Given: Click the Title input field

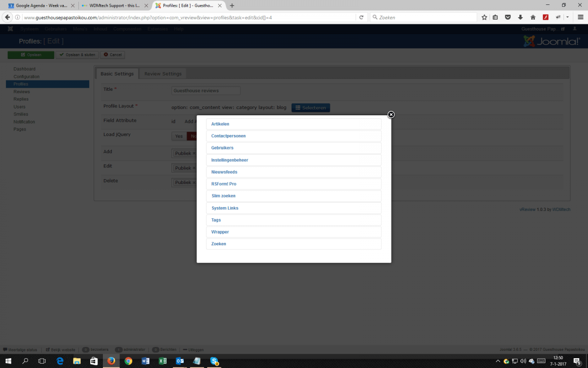Looking at the screenshot, I should tap(206, 91).
